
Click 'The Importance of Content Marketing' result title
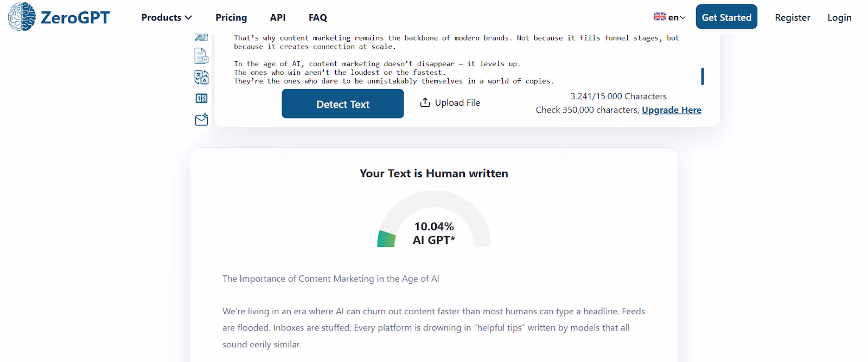331,279
